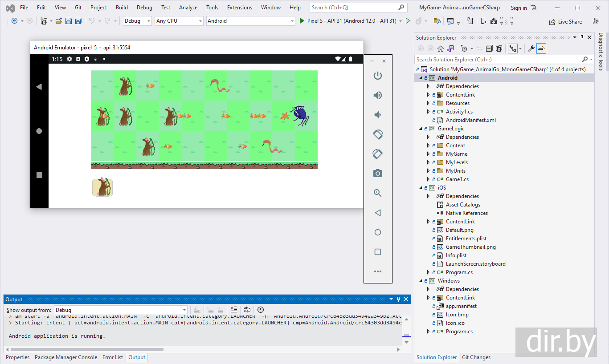This screenshot has height=364, width=609.
Task: Click Collapse All in Solution Explorer toolbar
Action: tap(489, 49)
